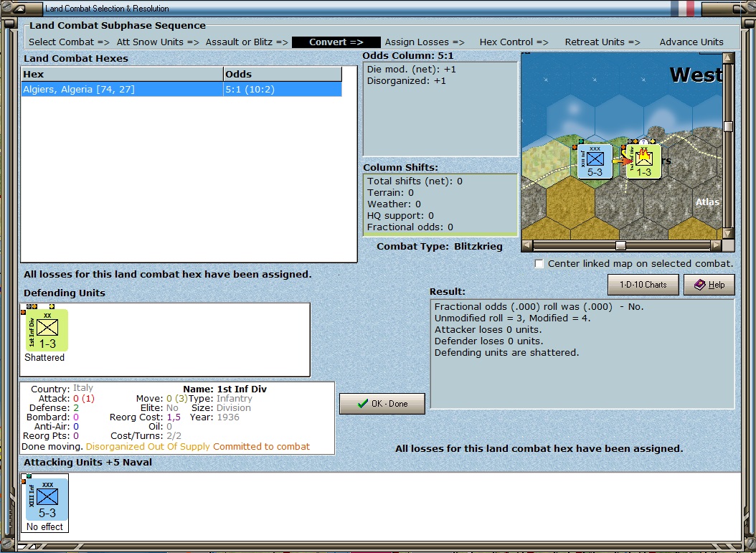The width and height of the screenshot is (756, 553).
Task: Open the Help button
Action: point(709,285)
